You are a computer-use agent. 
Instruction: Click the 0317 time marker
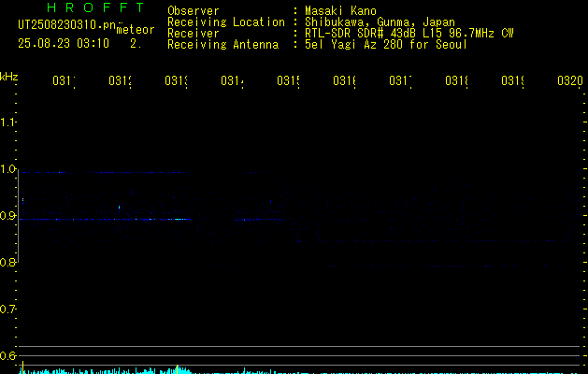400,80
